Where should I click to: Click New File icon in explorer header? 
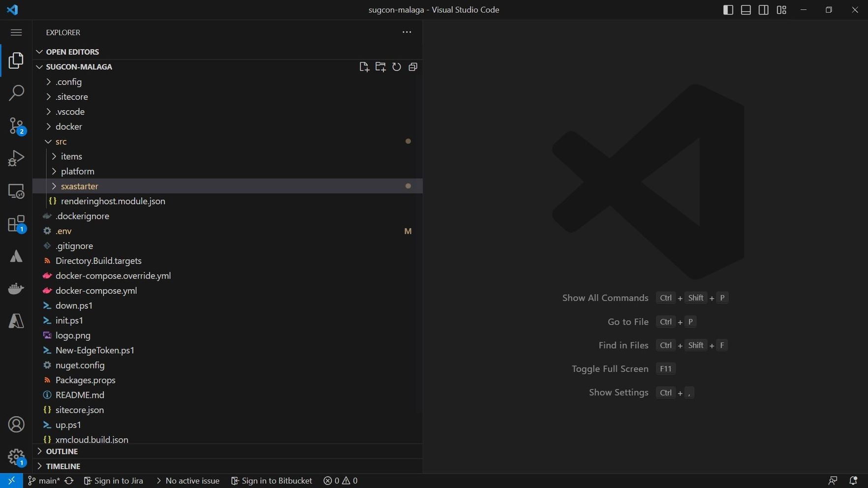(x=364, y=67)
